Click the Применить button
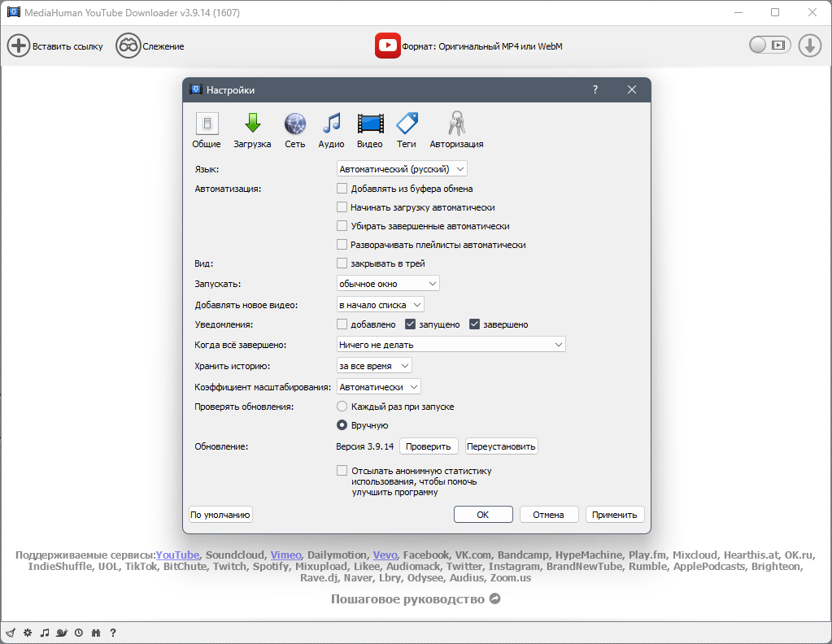This screenshot has width=832, height=644. point(615,514)
